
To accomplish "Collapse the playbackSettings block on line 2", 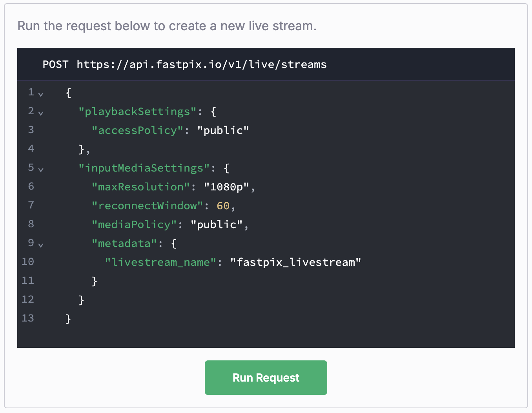I will pos(41,113).
